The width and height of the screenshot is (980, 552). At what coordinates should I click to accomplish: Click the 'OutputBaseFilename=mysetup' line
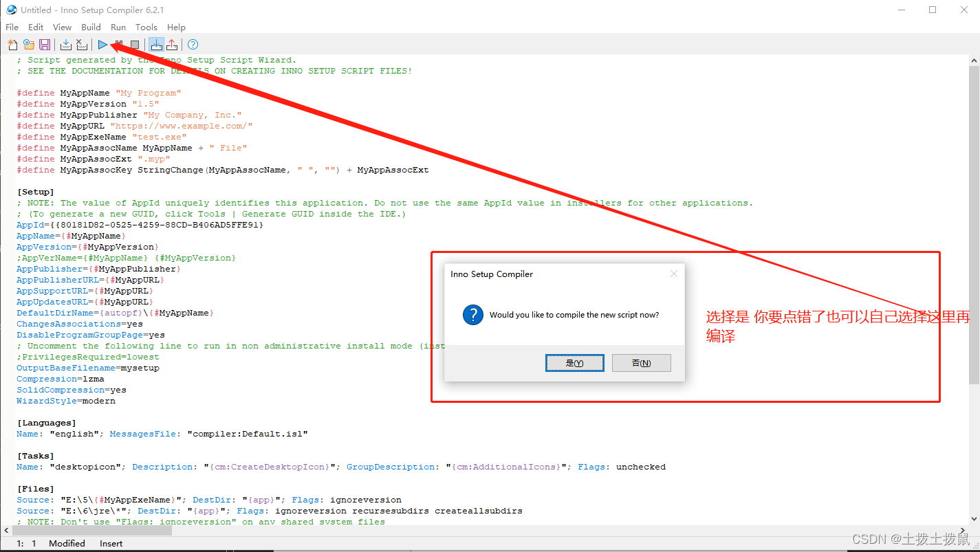pos(88,368)
